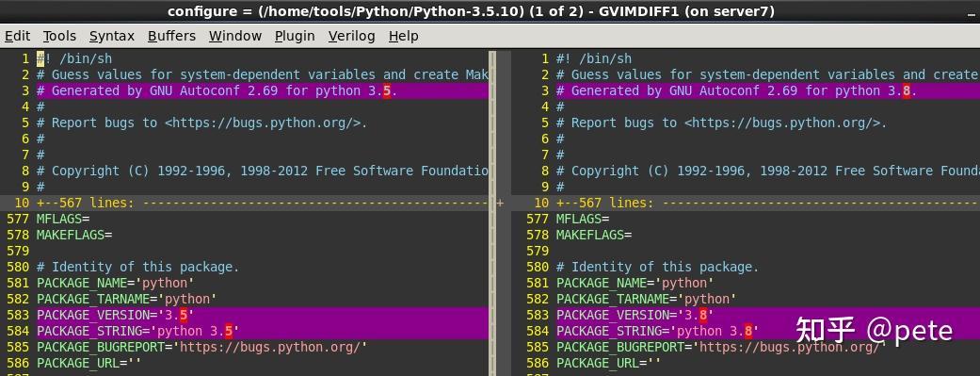Viewport: 980px width, 376px height.
Task: Click the plus marker on the fold divider
Action: click(x=499, y=203)
